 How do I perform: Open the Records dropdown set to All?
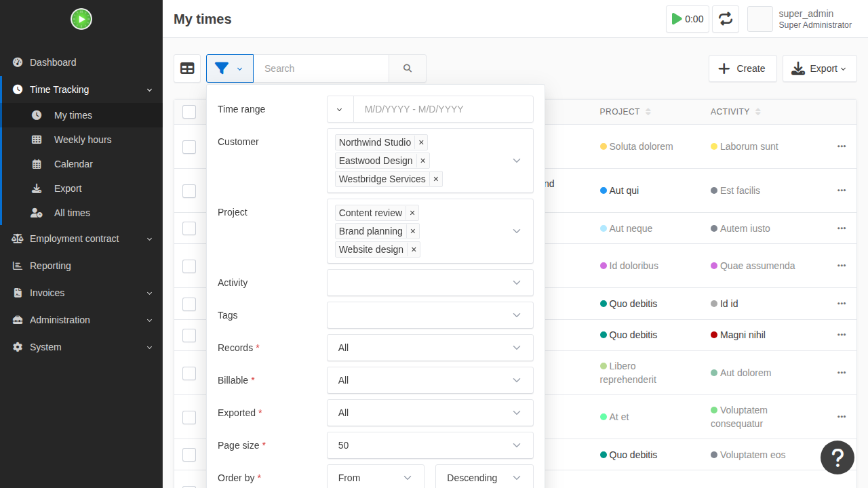click(x=430, y=348)
